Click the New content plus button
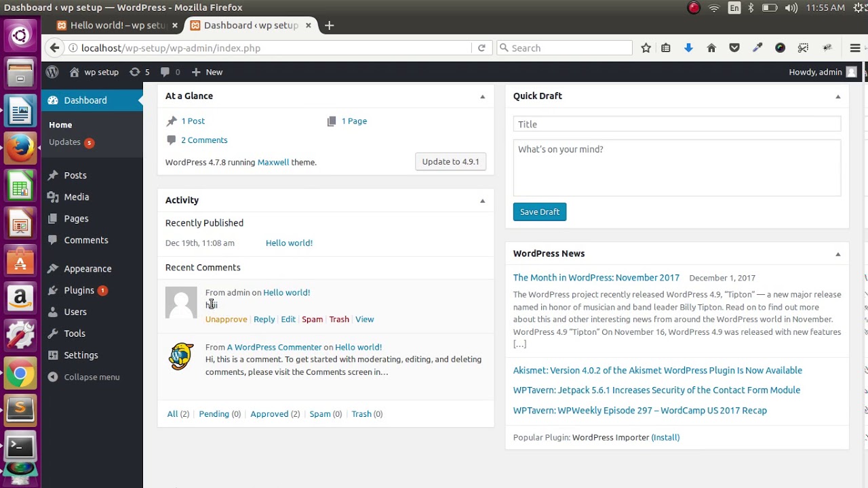Viewport: 868px width, 488px height. click(x=207, y=72)
